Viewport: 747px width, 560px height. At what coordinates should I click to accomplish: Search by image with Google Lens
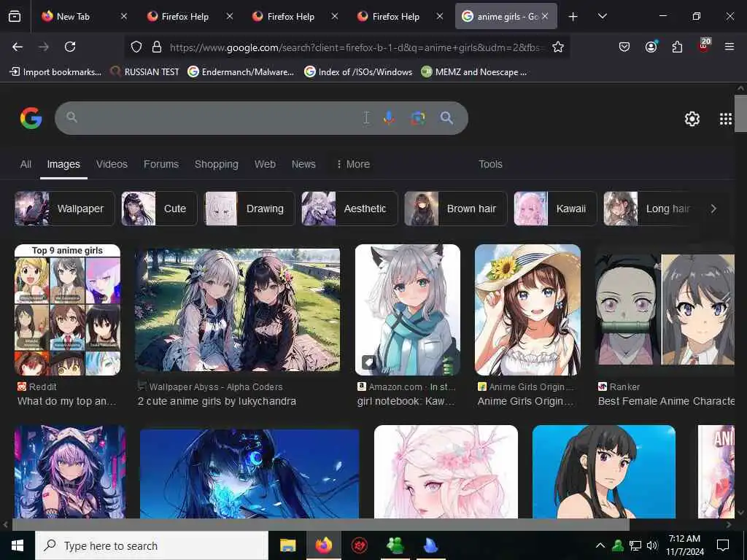(x=418, y=117)
